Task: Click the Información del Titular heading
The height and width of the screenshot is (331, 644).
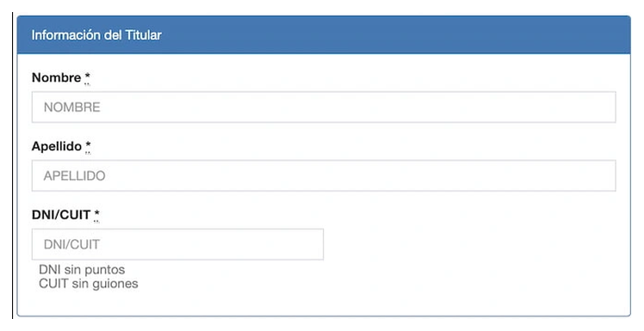Action: (96, 35)
